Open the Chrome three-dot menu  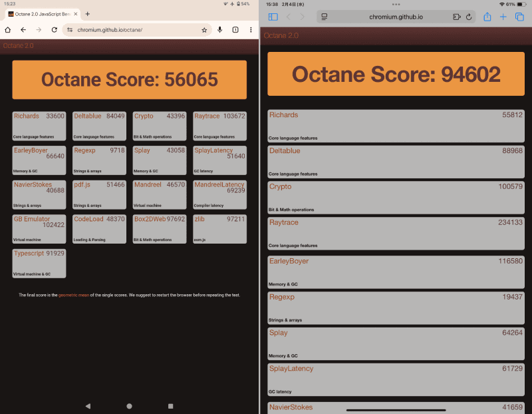[251, 30]
